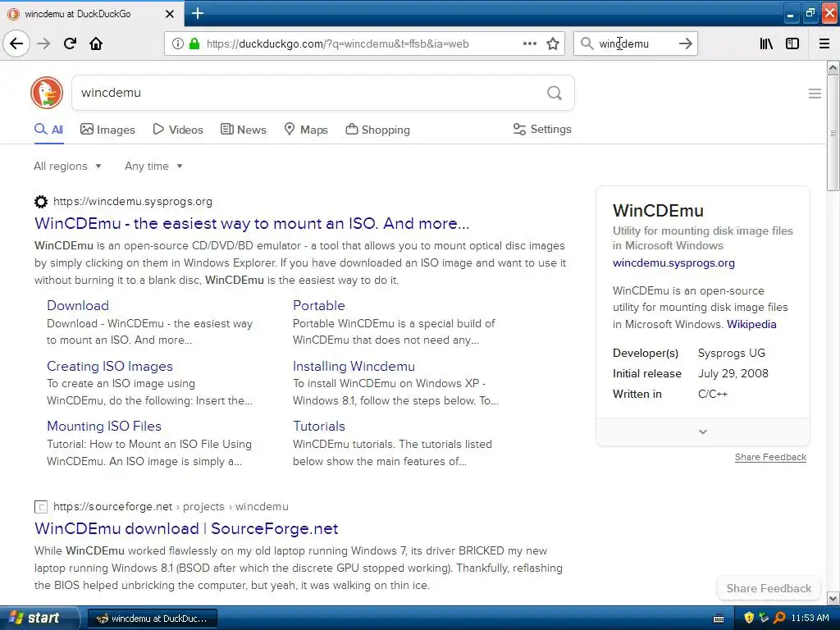Open the Library icon in toolbar

tap(766, 43)
